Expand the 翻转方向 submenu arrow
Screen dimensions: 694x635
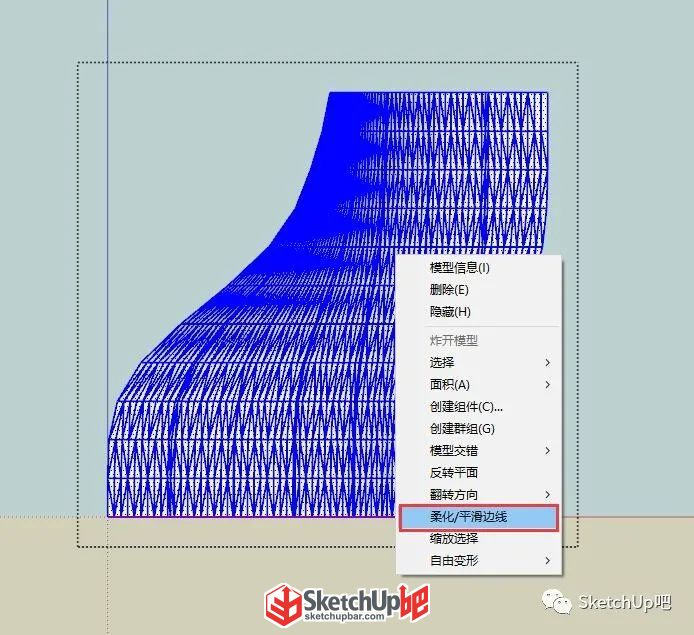(547, 495)
